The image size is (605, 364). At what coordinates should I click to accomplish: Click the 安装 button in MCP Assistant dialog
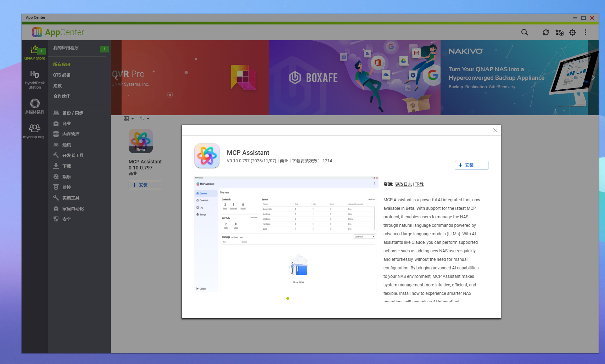pos(471,165)
